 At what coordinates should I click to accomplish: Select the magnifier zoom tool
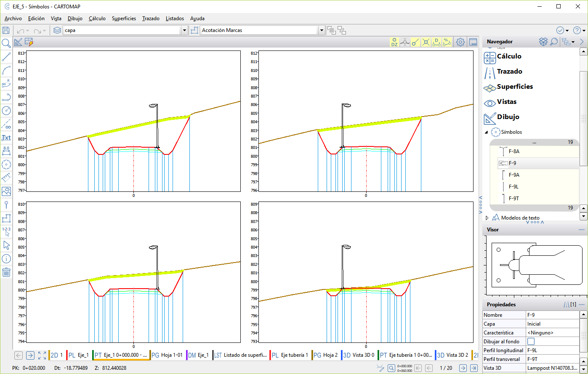pos(6,43)
